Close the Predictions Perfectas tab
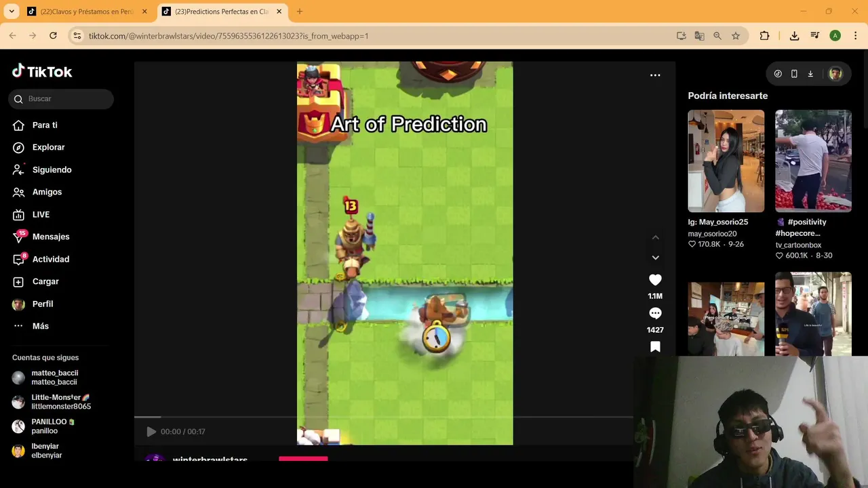Viewport: 868px width, 488px height. click(279, 12)
